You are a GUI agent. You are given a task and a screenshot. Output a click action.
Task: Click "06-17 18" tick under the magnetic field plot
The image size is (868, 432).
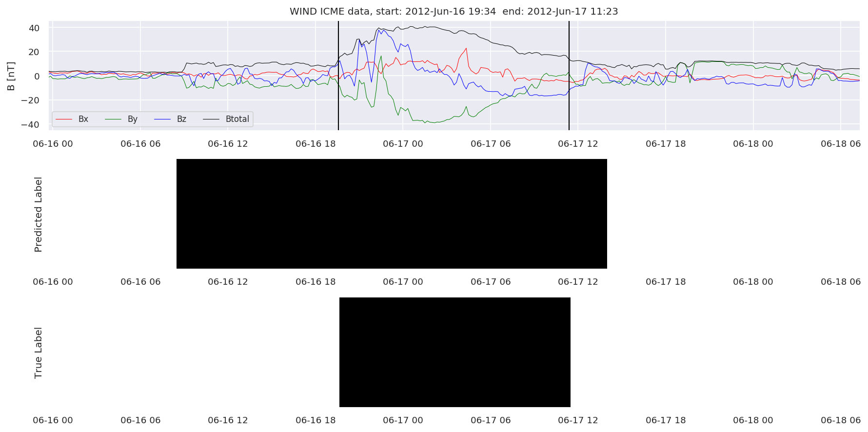point(666,144)
